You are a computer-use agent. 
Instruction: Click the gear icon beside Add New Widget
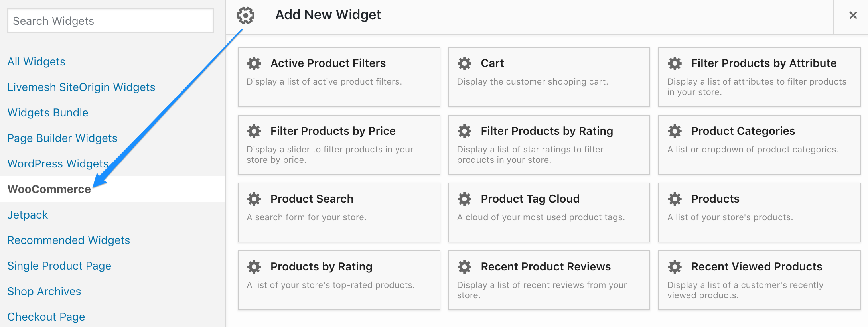[x=246, y=16]
